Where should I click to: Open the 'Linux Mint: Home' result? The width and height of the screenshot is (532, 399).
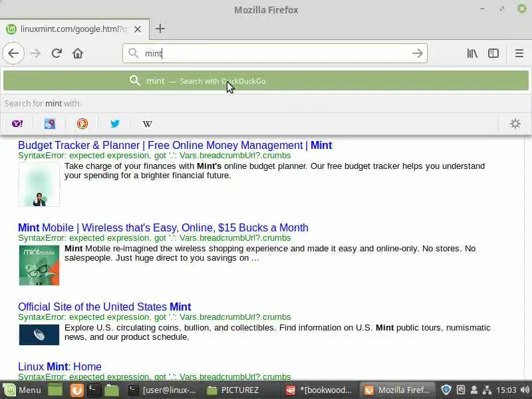60,366
